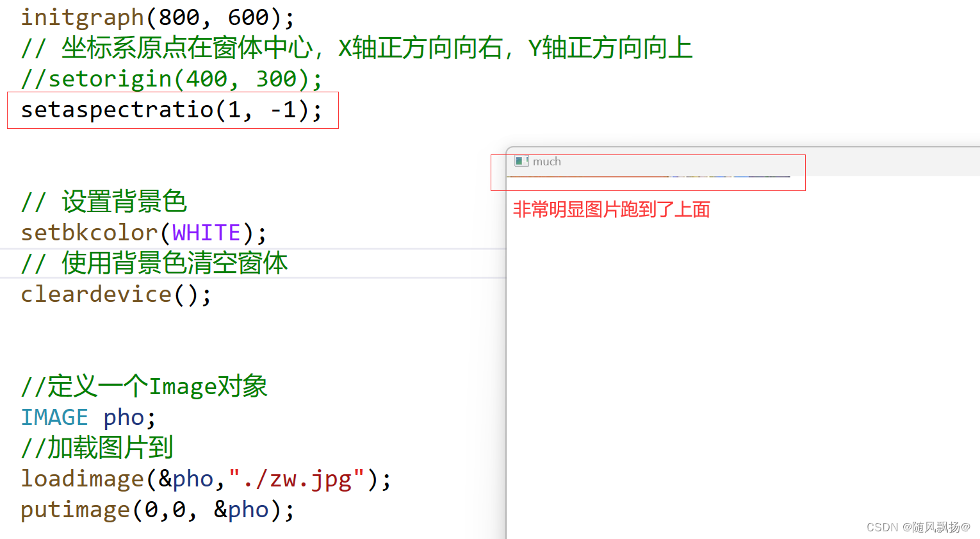Screen dimensions: 980x539
Task: Click the comment // 使用背景色清空窗体
Action: [154, 263]
